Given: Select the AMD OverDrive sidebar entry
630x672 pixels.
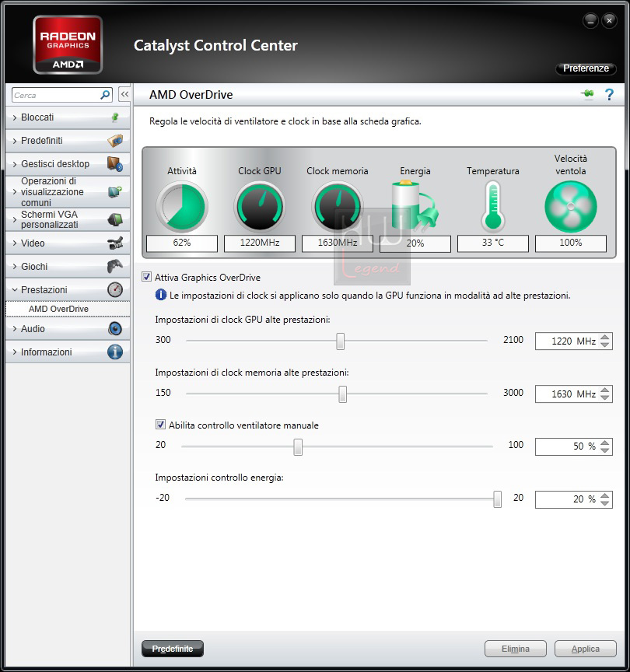Looking at the screenshot, I should click(x=68, y=309).
